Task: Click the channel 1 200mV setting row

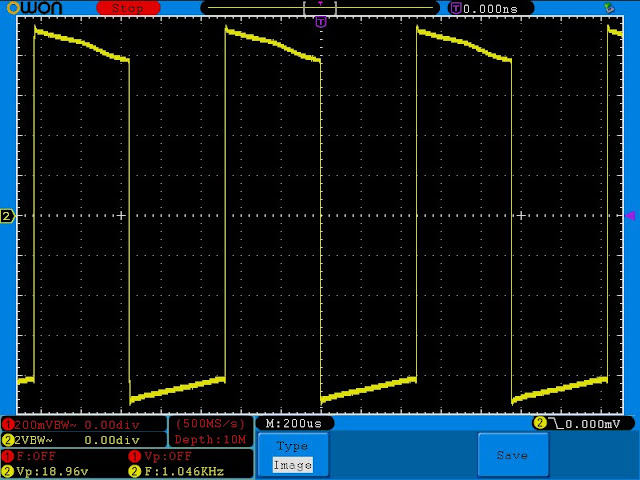Action: [84, 424]
